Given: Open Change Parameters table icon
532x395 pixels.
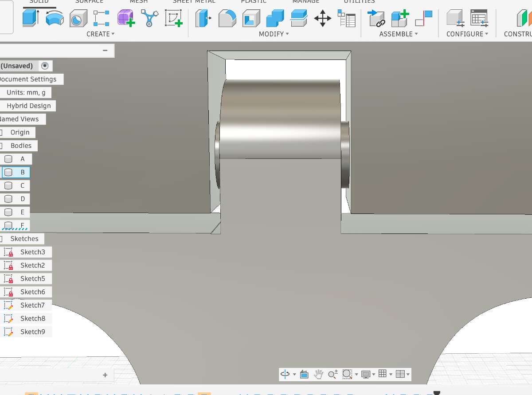Looking at the screenshot, I should pos(346,19).
